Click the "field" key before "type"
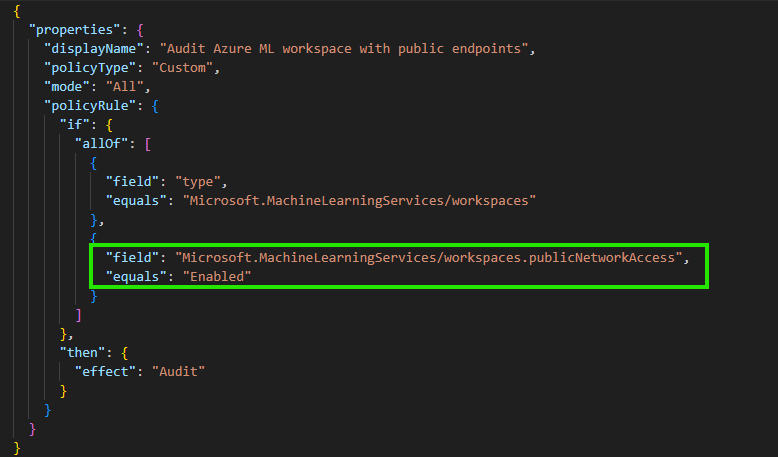 click(x=132, y=182)
